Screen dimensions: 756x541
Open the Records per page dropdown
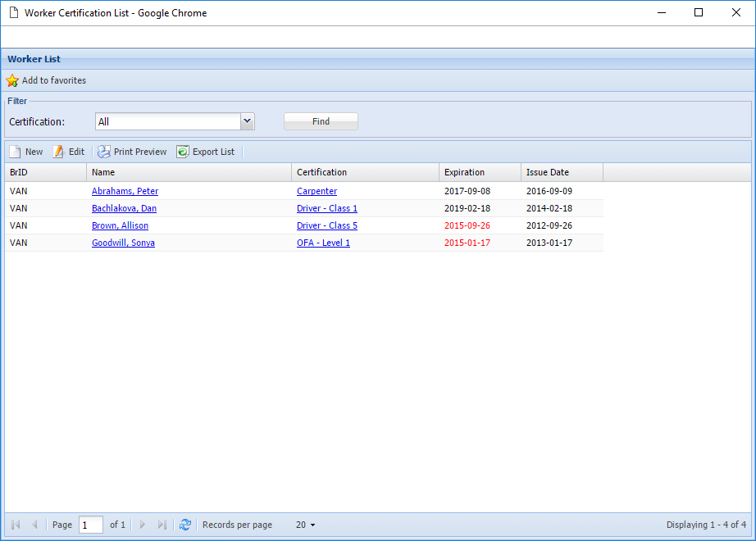tap(306, 525)
